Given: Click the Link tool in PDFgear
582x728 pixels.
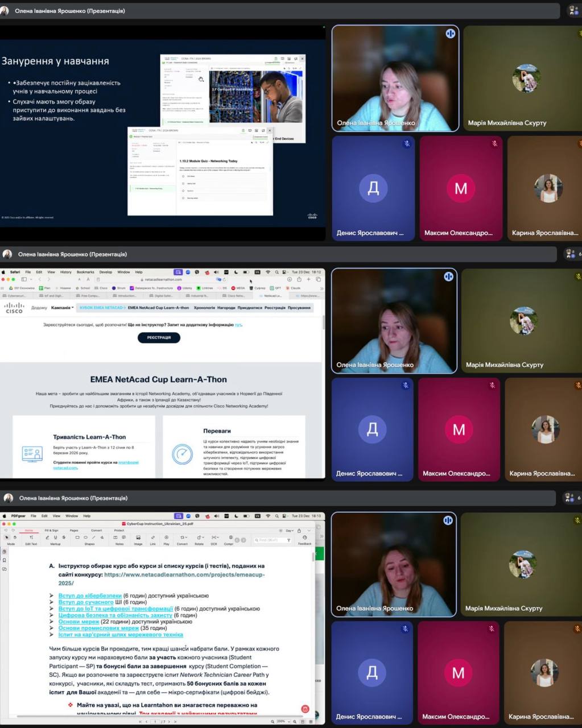Looking at the screenshot, I should click(152, 540).
